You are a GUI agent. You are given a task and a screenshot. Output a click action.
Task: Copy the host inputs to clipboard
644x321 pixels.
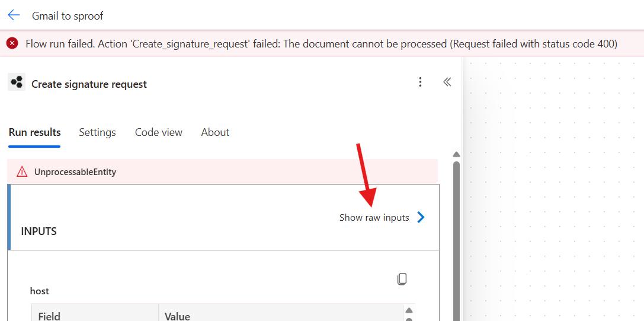(x=402, y=279)
